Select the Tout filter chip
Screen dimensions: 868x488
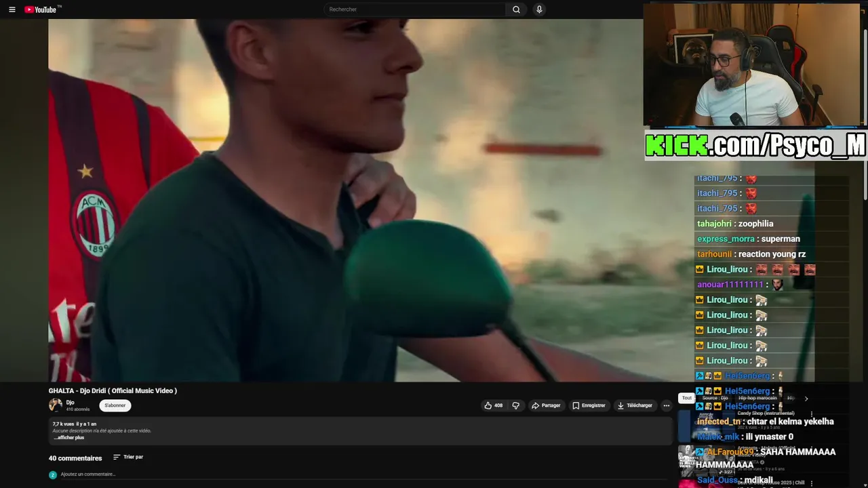(x=687, y=398)
